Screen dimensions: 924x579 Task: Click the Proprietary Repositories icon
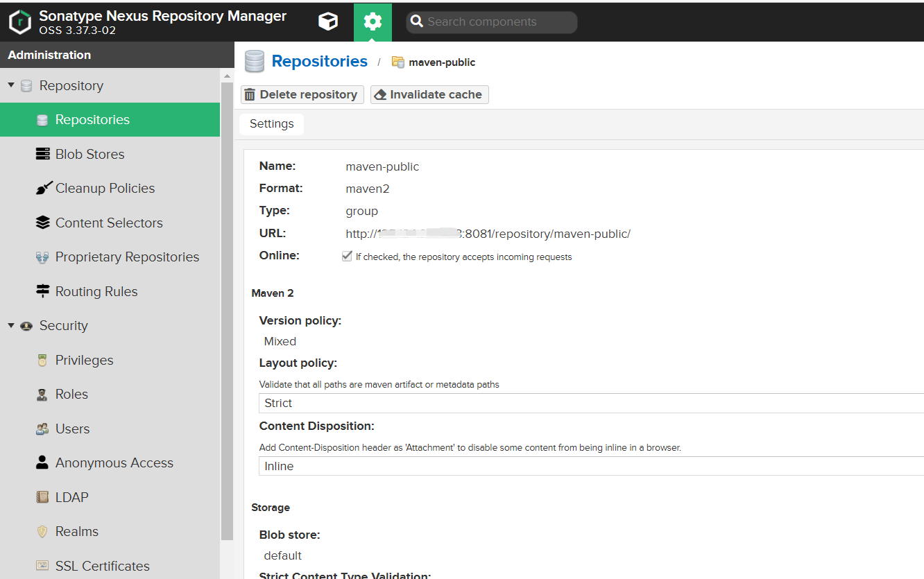44,257
